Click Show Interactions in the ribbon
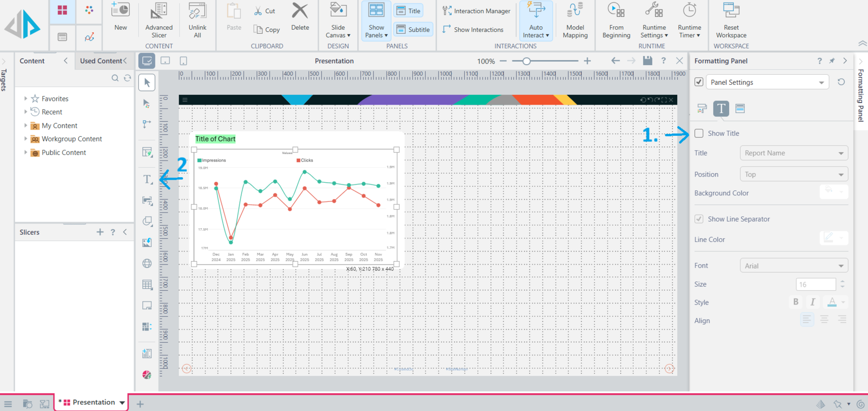Screen dimensions: 868x411 coord(473,30)
